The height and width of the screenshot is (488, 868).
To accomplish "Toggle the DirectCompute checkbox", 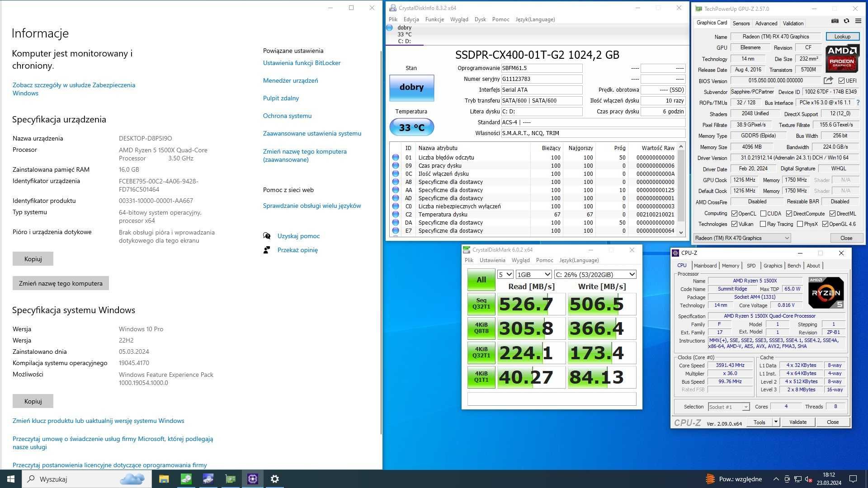I will click(789, 214).
